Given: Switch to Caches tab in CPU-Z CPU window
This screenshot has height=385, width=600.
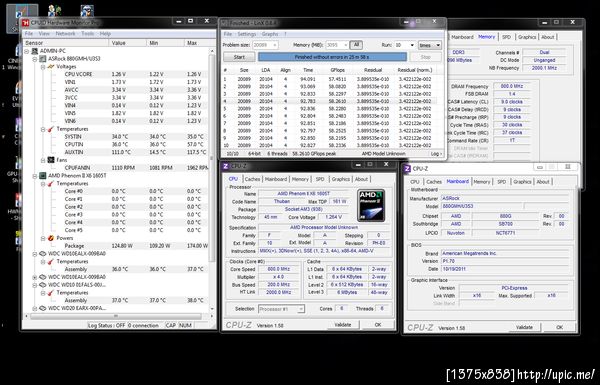Looking at the screenshot, I should click(x=253, y=179).
